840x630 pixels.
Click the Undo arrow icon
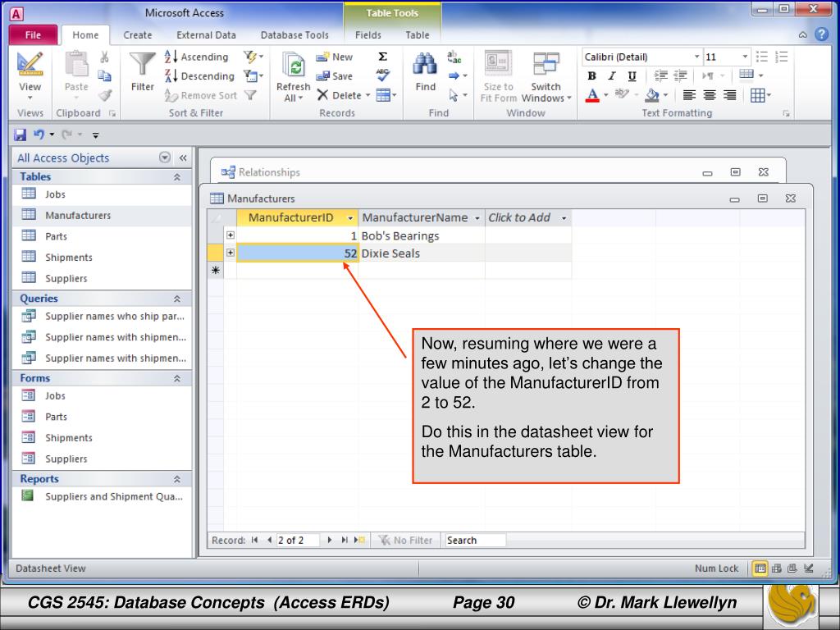click(x=39, y=135)
